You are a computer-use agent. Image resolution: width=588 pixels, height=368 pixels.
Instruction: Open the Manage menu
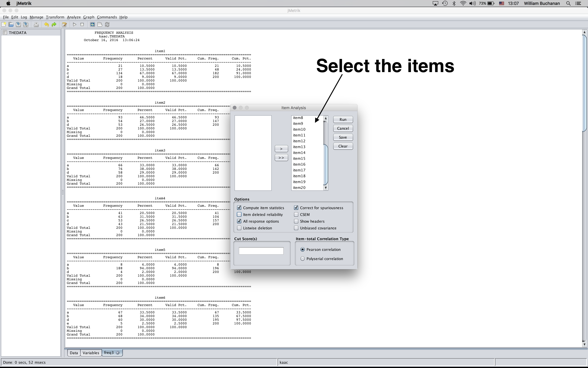(x=36, y=17)
